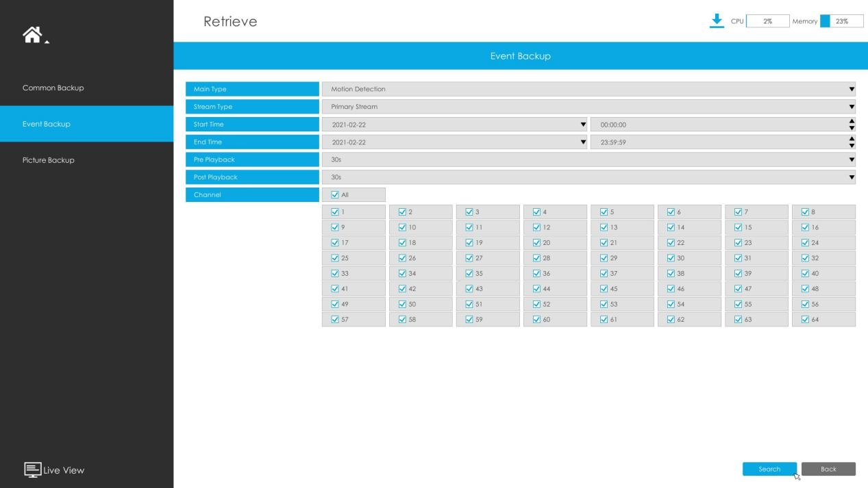Click the Live View monitor icon
This screenshot has height=488, width=868.
click(32, 470)
